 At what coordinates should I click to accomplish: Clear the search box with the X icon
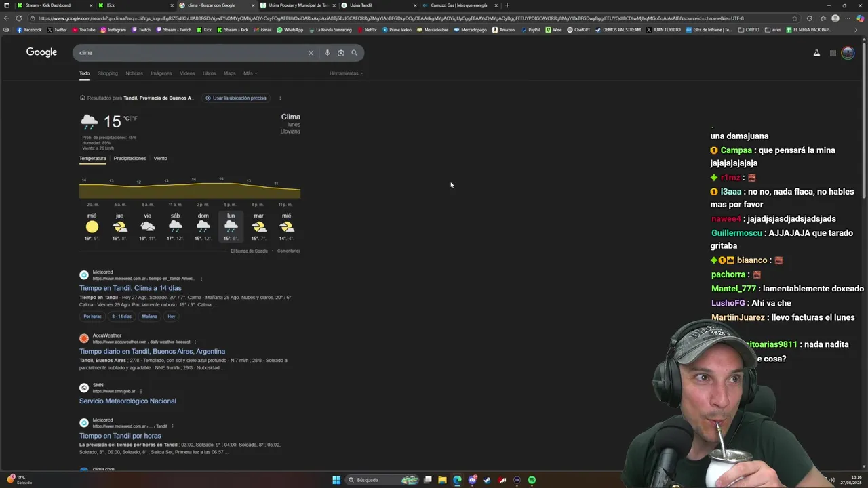pyautogui.click(x=311, y=52)
